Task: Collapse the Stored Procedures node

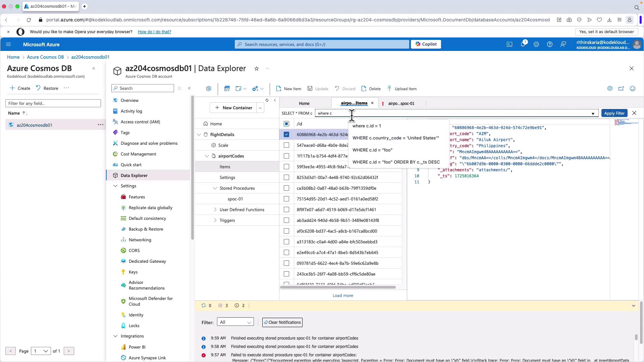Action: 215,188
